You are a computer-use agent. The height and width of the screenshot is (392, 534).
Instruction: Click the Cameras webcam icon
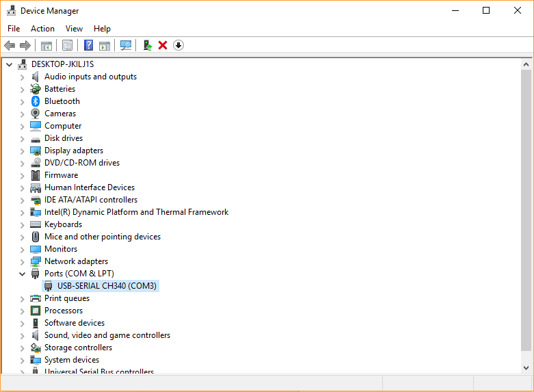36,114
